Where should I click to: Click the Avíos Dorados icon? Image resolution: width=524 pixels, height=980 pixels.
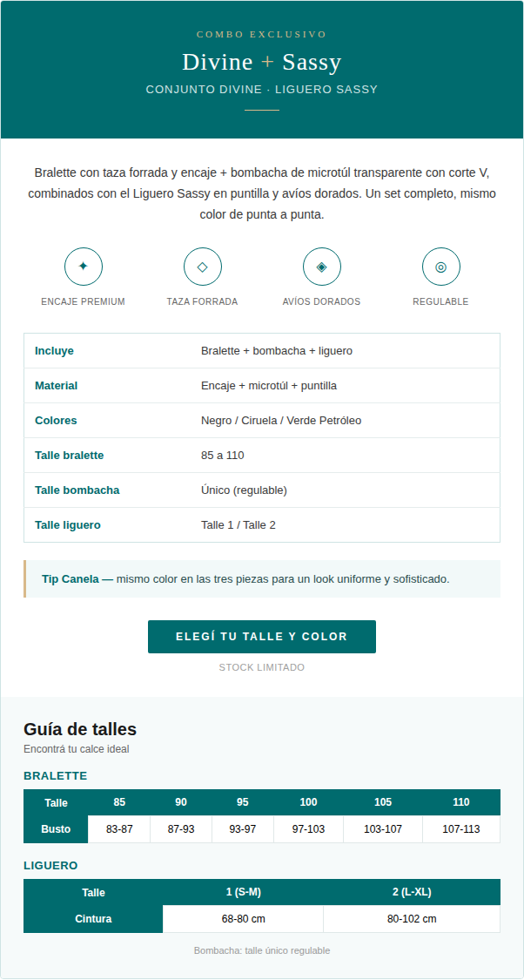(322, 267)
